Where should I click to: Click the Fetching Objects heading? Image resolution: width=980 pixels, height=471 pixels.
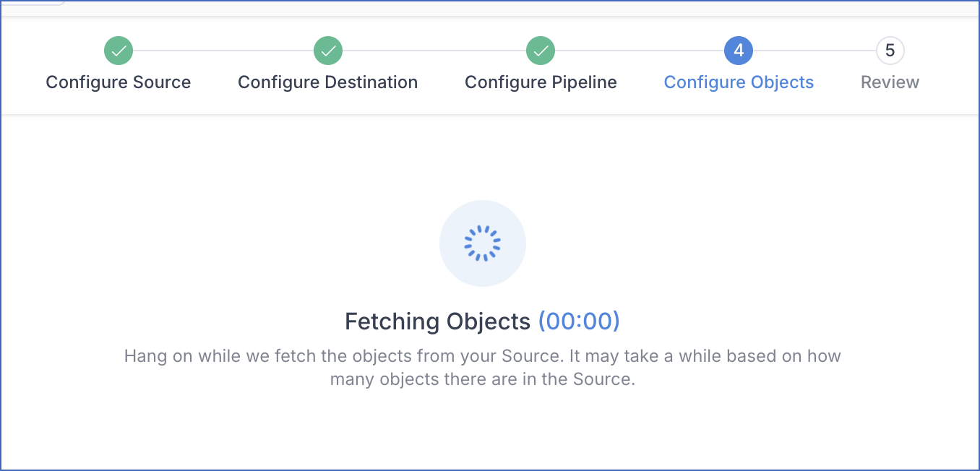(x=438, y=321)
